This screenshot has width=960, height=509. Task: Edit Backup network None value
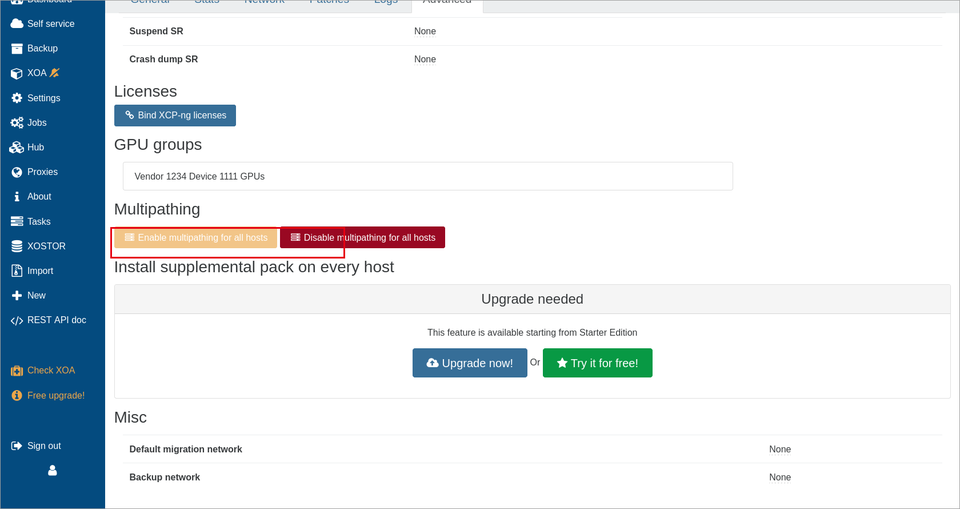(x=780, y=477)
